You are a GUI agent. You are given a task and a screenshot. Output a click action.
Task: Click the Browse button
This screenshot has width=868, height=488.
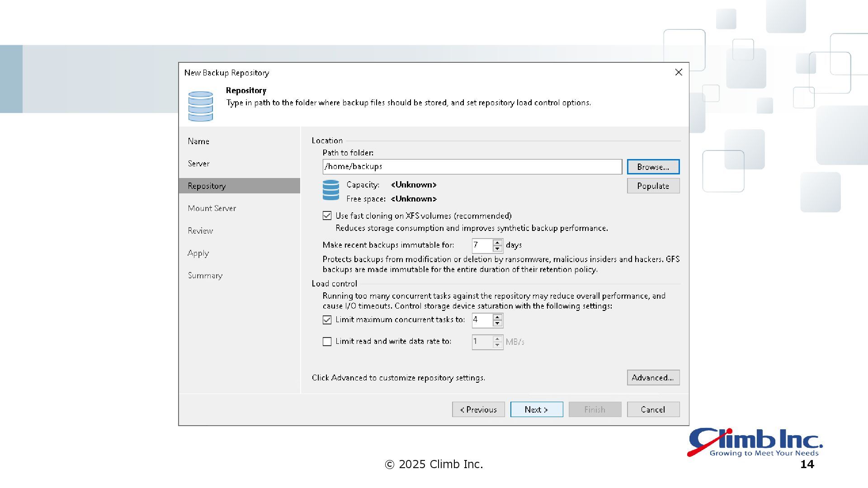coord(653,167)
